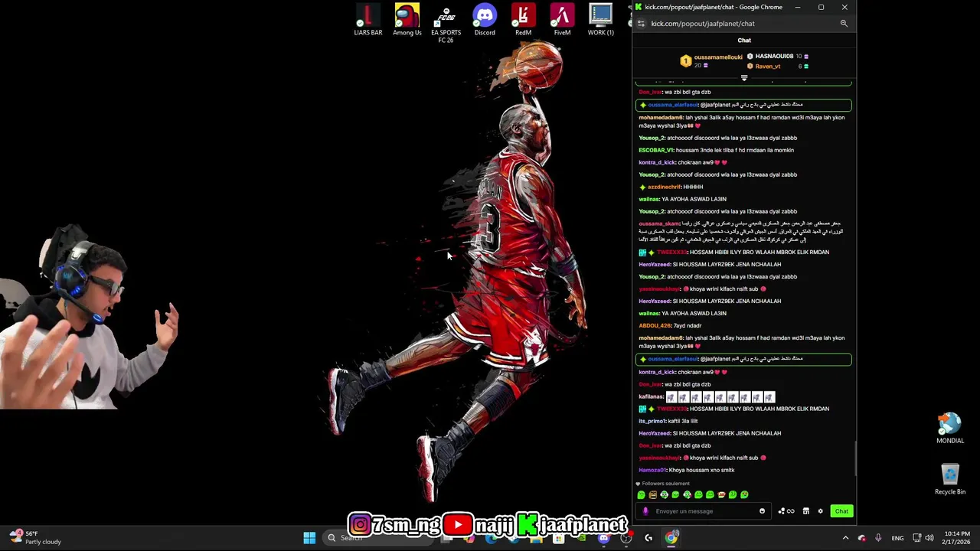This screenshot has height=551, width=980.
Task: Open the Windows Start menu
Action: pyautogui.click(x=309, y=538)
